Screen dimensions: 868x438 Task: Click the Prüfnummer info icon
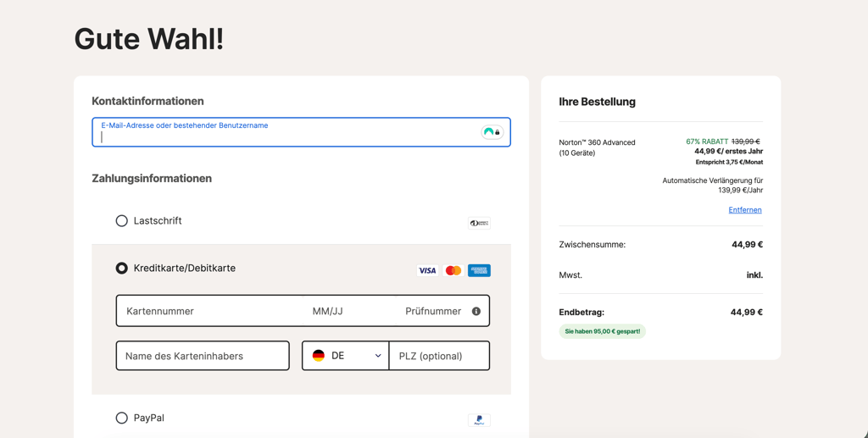[x=476, y=312]
